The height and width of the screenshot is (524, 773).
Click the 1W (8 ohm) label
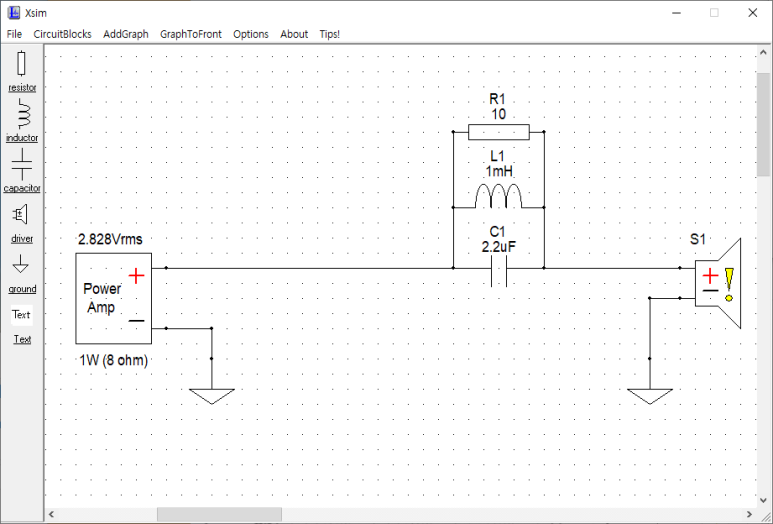coord(113,360)
